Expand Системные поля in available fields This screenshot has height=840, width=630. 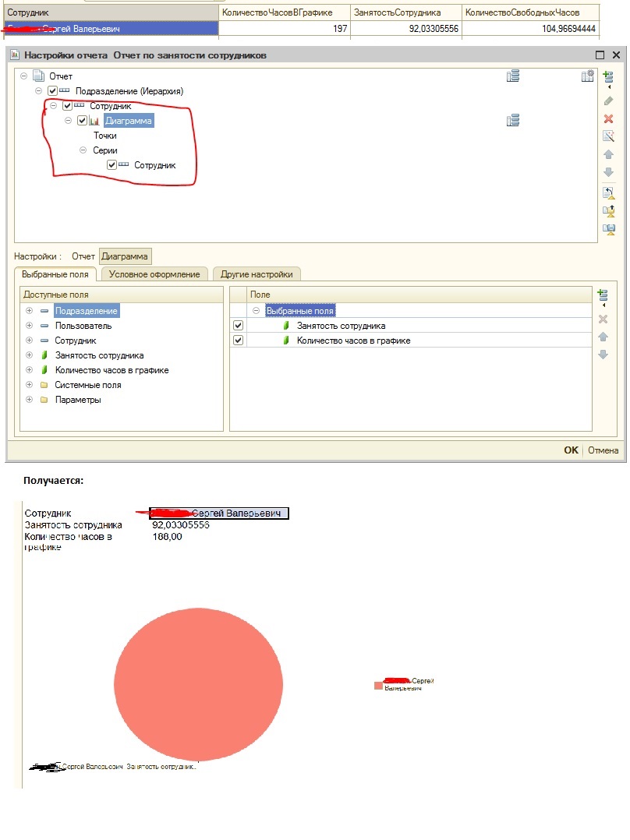tap(30, 385)
